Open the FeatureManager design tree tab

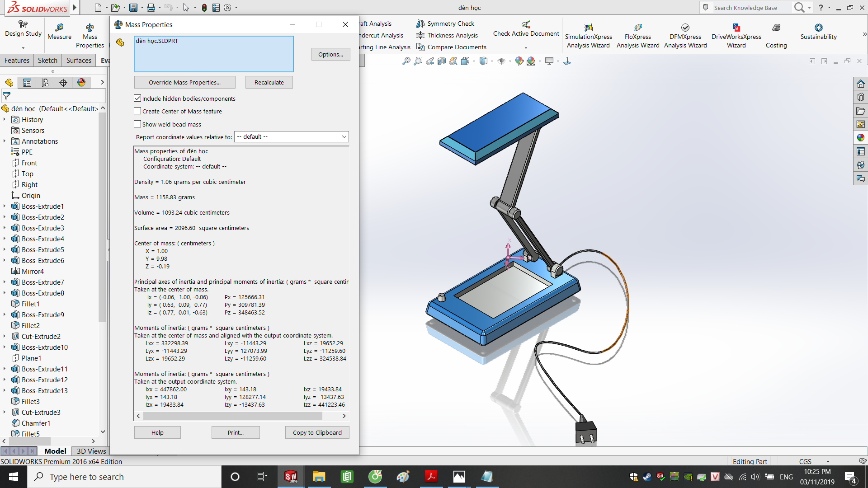tap(9, 83)
